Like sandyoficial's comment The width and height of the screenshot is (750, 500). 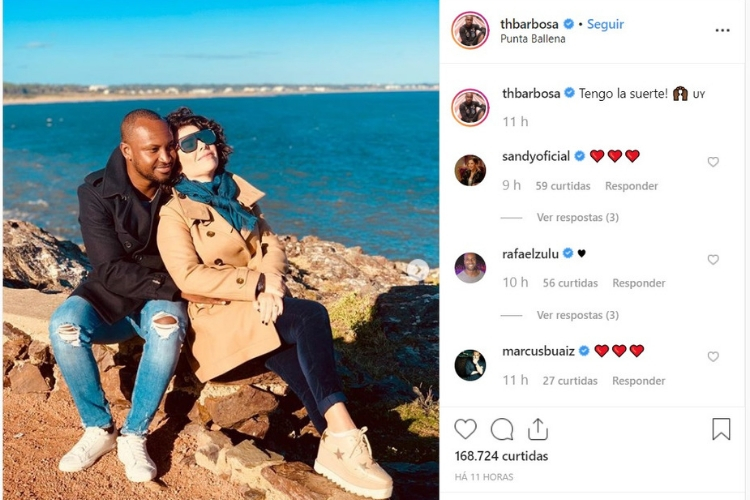coord(713,162)
